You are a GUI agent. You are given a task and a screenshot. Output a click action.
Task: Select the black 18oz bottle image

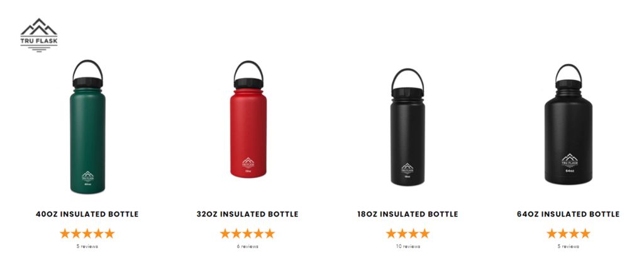pyautogui.click(x=408, y=127)
